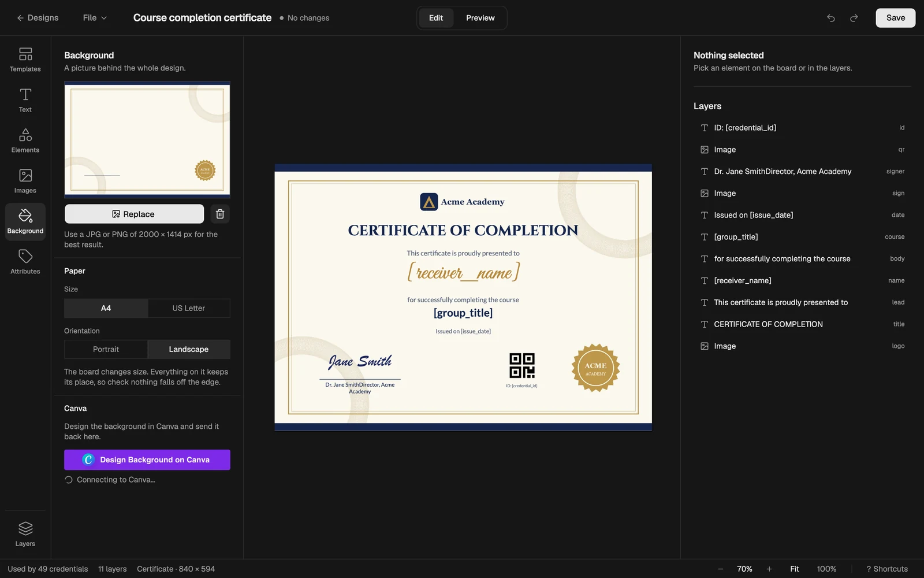
Task: Select the Issued on [issue_date] layer
Action: point(802,215)
